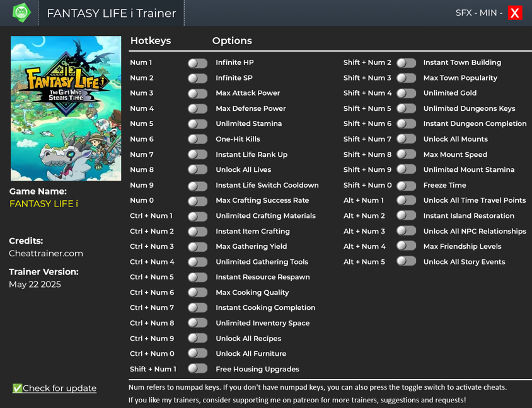Click the Options column header

tap(232, 41)
